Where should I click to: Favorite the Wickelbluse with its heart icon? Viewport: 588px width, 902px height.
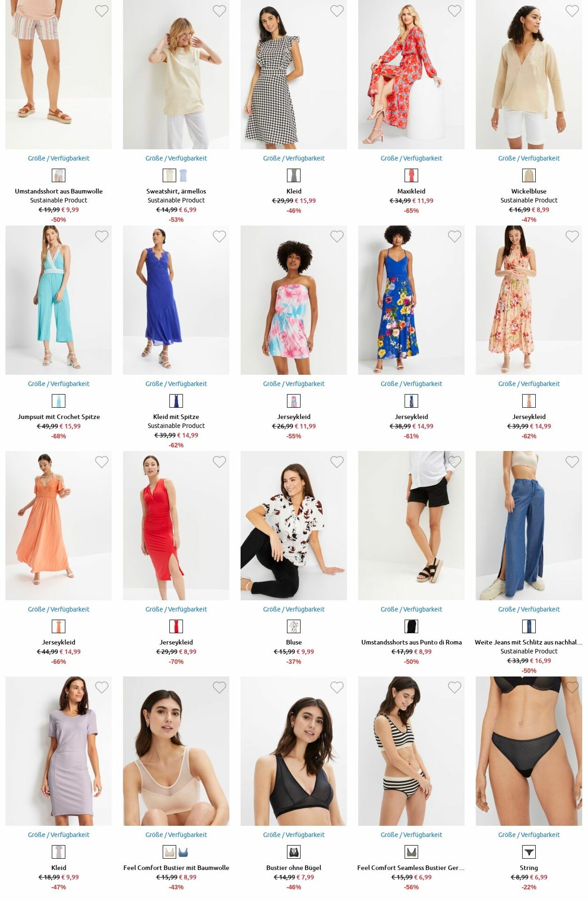[572, 11]
